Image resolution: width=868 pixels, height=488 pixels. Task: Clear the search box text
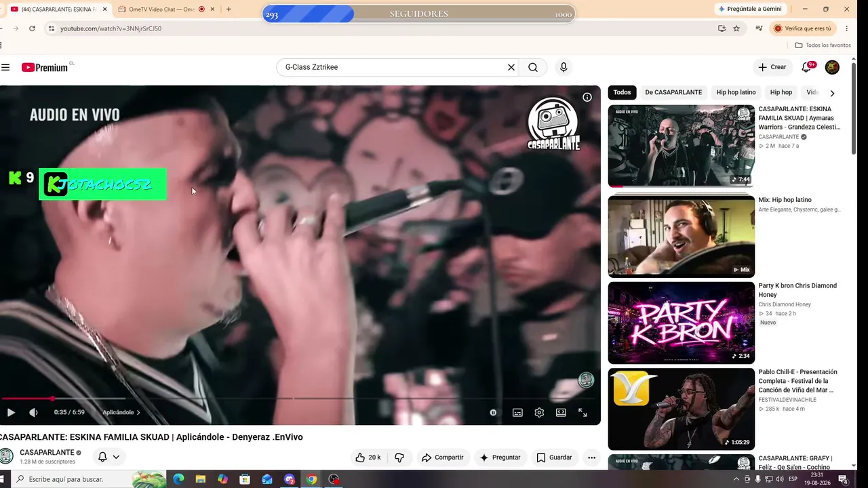point(511,67)
